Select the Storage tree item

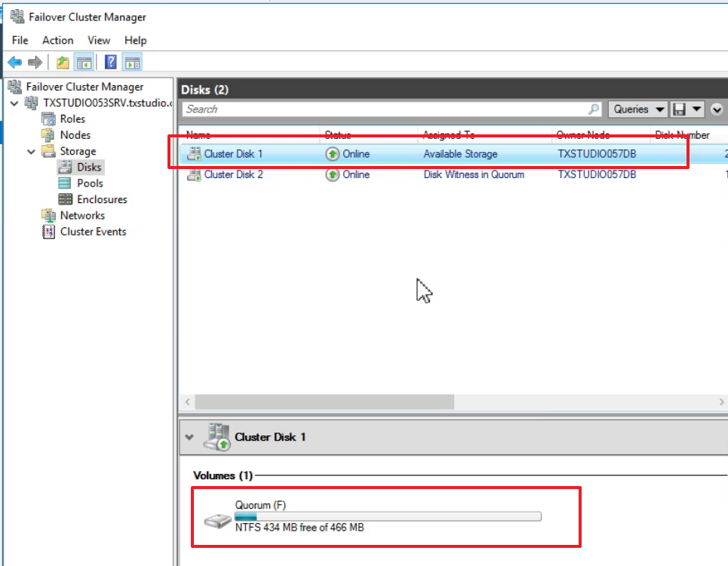tap(78, 152)
